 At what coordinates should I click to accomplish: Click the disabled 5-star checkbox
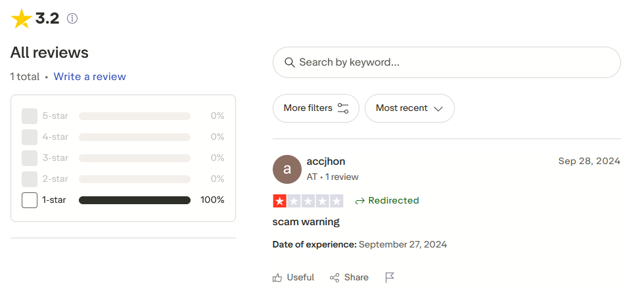(x=30, y=116)
